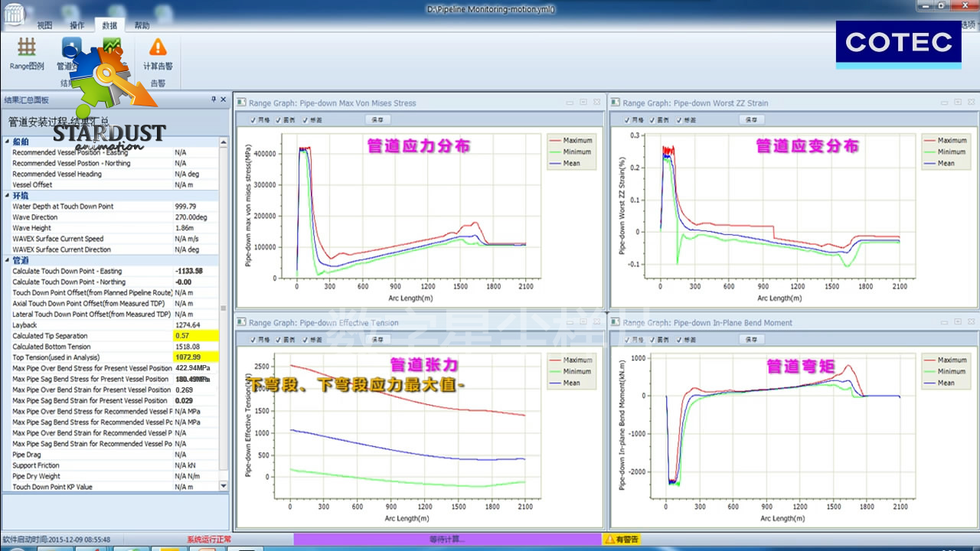This screenshot has width=980, height=551.
Task: Open the Range图例 legend tool
Action: [x=27, y=54]
